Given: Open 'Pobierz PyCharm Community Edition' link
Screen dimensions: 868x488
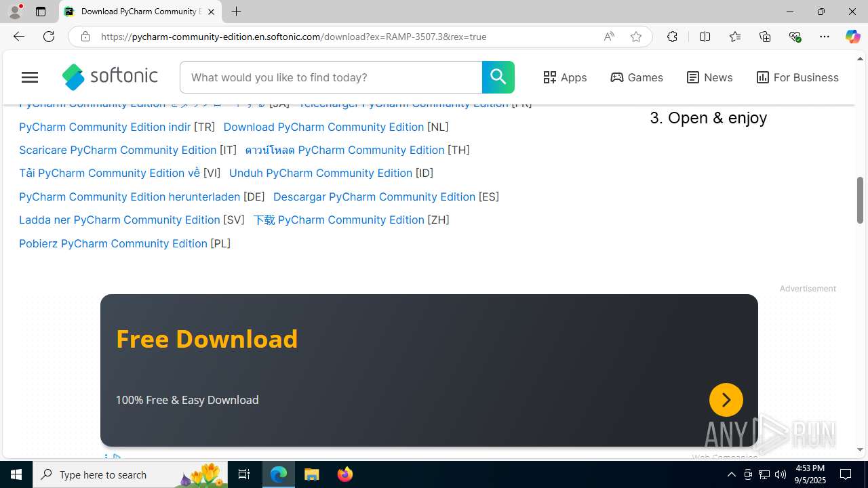Looking at the screenshot, I should [x=113, y=243].
